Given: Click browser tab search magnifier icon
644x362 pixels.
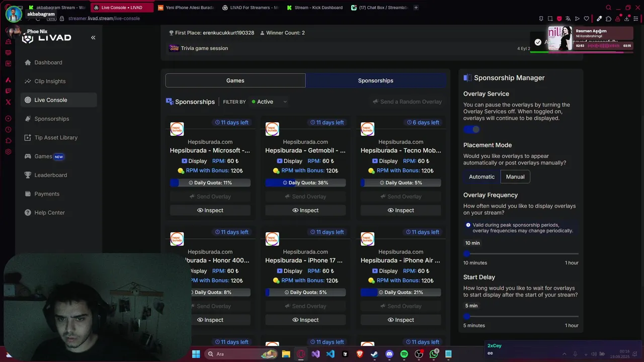Looking at the screenshot, I should tap(608, 8).
